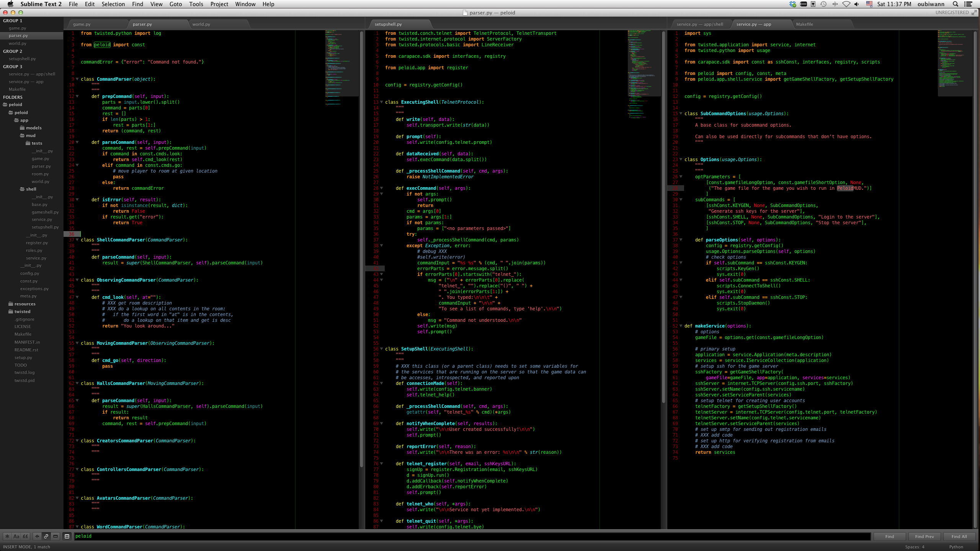
Task: Click the fullscreen arrows icon in title bar
Action: 974,13
